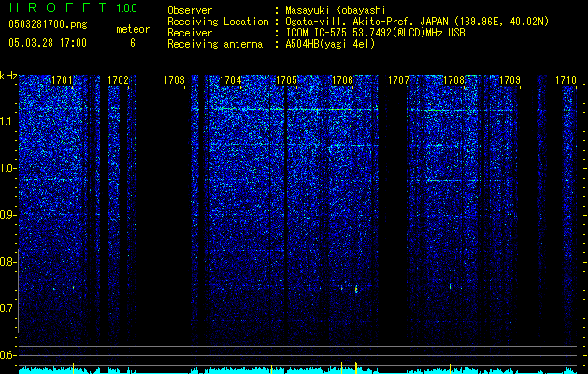Click the 1708 time marker

click(x=454, y=80)
